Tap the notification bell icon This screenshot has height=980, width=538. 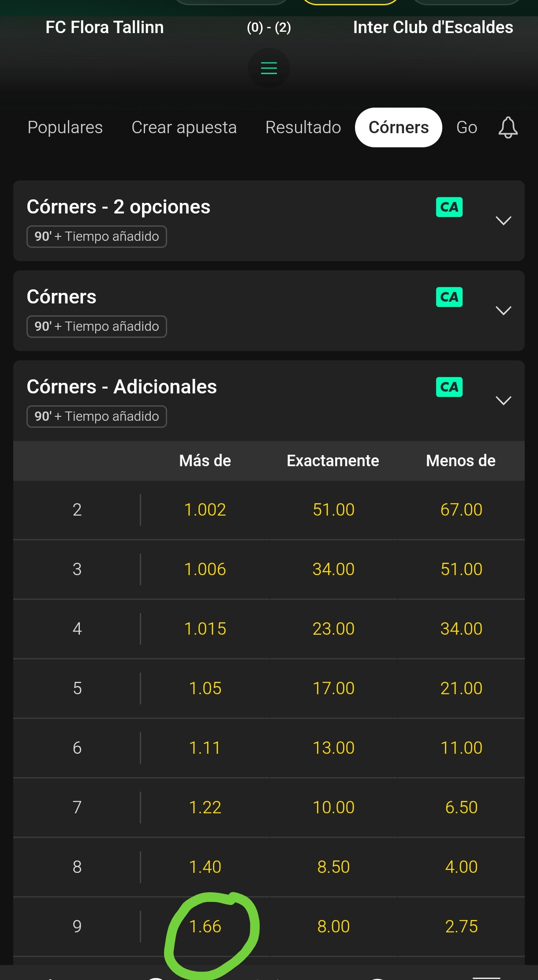[508, 127]
